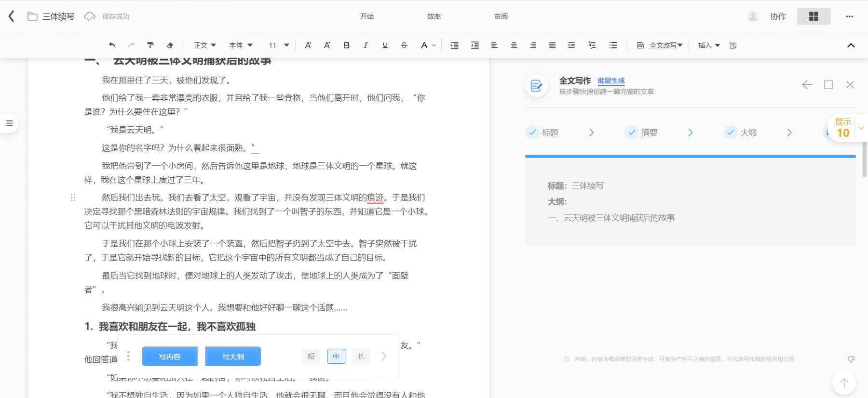Open the 协作 collaboration option

(x=778, y=16)
